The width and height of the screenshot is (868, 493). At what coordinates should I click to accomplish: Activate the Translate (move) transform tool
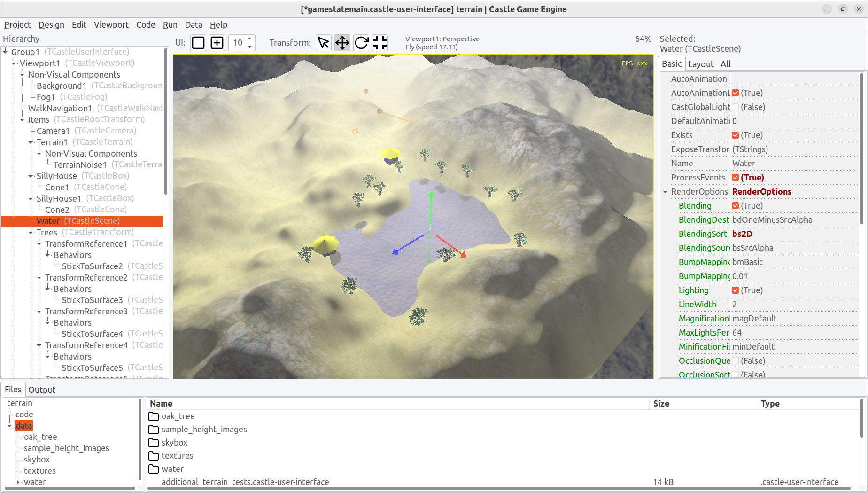point(342,42)
